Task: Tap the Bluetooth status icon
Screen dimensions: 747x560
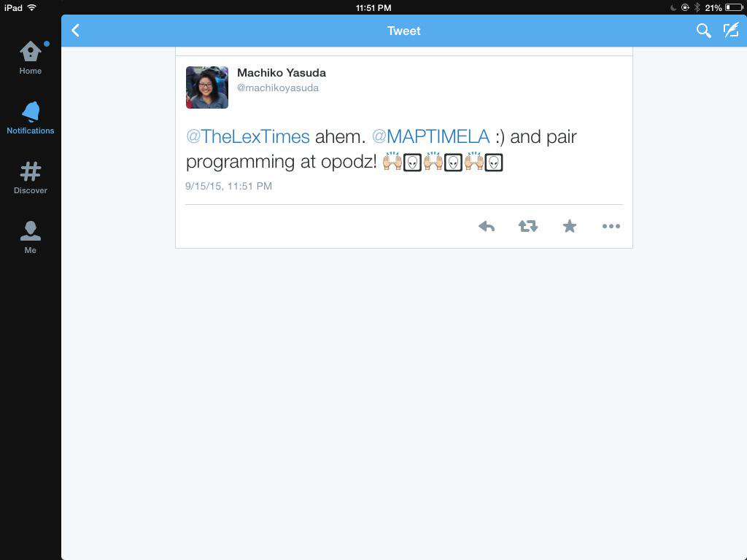Action: pos(697,7)
